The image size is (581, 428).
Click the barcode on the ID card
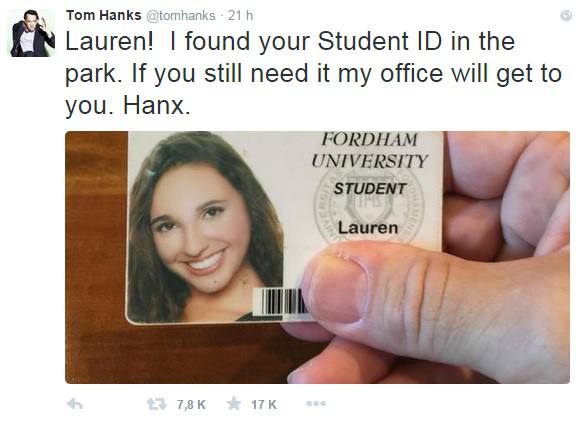click(280, 301)
